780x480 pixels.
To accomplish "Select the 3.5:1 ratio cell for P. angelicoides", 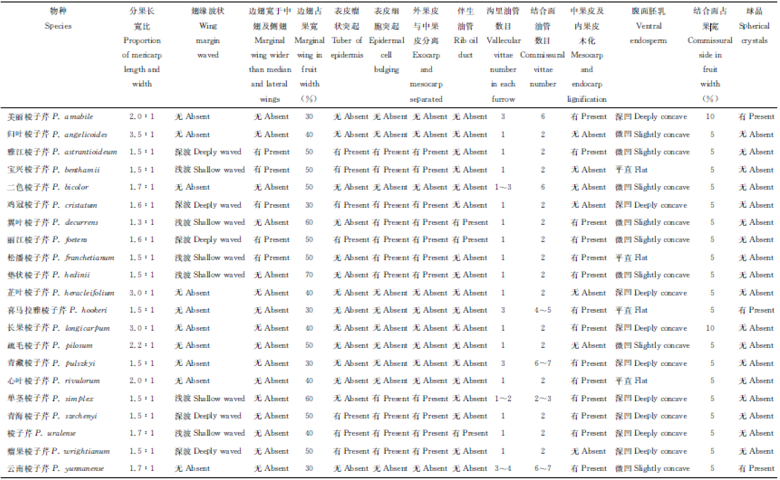I will (x=142, y=134).
